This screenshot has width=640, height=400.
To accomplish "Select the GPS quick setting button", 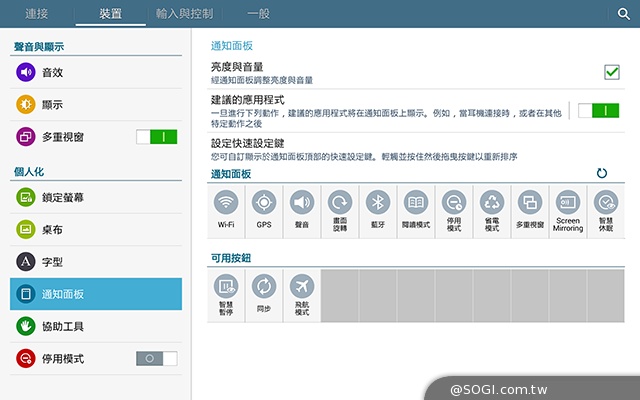I will [x=264, y=211].
